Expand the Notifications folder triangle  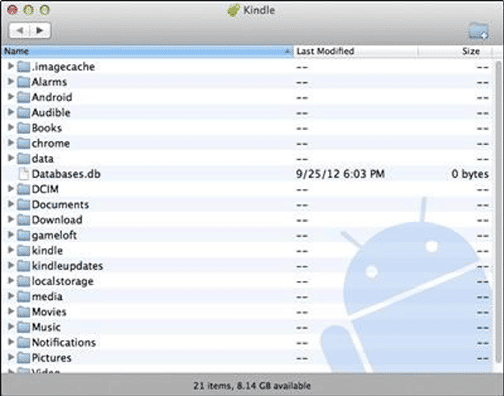(11, 342)
